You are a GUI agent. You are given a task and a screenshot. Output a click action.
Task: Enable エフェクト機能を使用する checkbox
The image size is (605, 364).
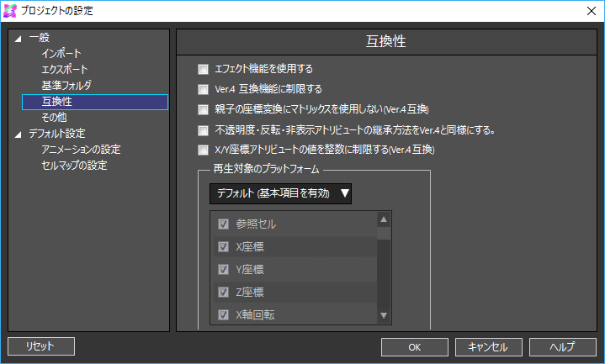pyautogui.click(x=203, y=70)
